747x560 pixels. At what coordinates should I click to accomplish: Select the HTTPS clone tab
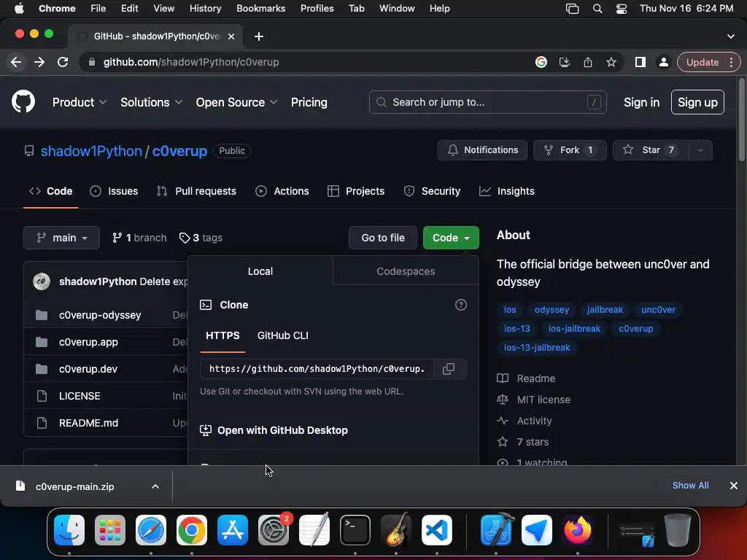pyautogui.click(x=222, y=335)
